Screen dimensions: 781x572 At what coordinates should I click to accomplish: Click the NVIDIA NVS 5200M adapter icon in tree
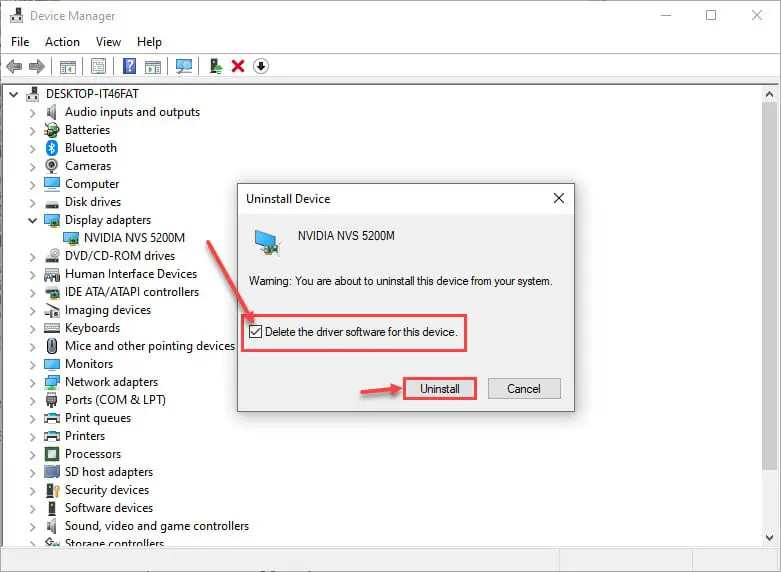pos(71,238)
